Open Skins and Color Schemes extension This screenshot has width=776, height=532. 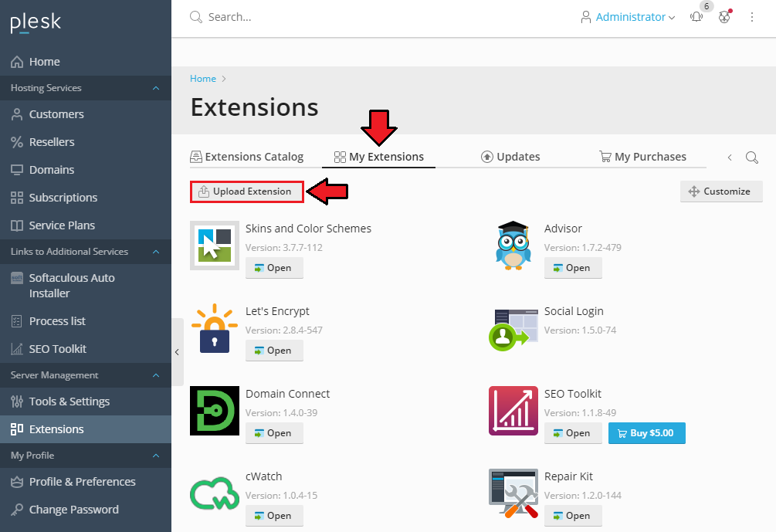pyautogui.click(x=274, y=268)
